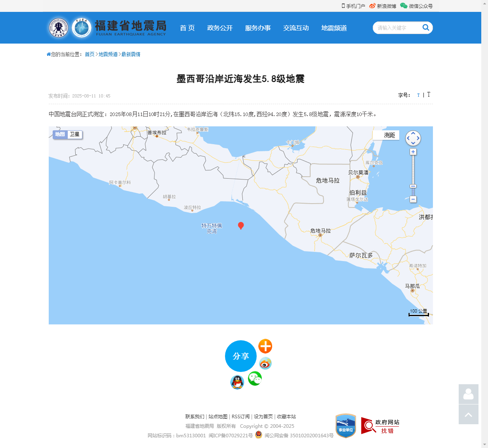Screen dimensions: 488x448
Task: Click the big blue 分享 share button
Action: tap(240, 356)
